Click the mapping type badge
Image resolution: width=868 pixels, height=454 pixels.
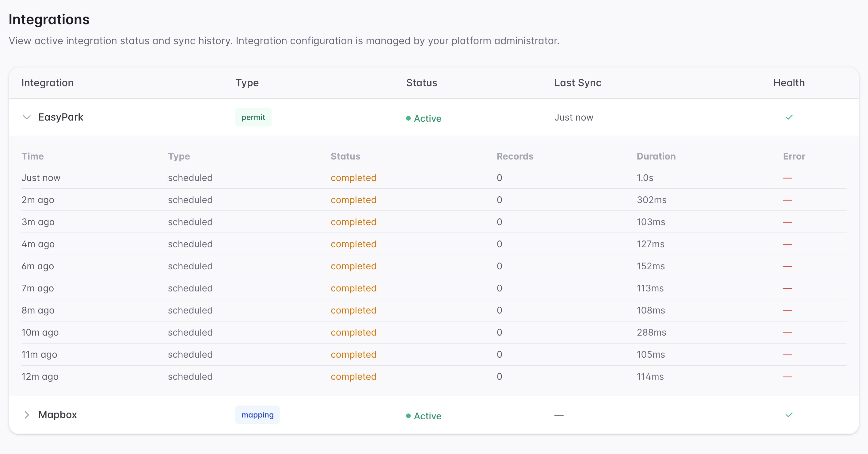point(257,415)
